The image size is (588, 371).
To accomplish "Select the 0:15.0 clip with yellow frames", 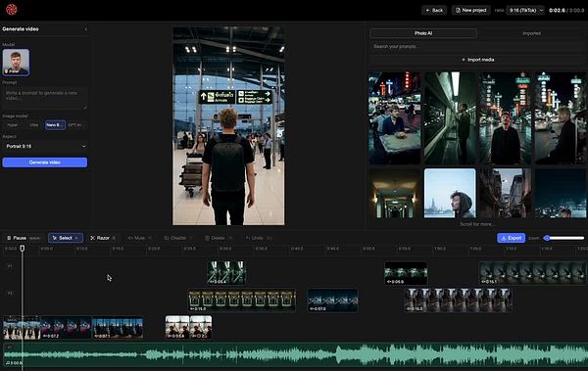I will 242,301.
